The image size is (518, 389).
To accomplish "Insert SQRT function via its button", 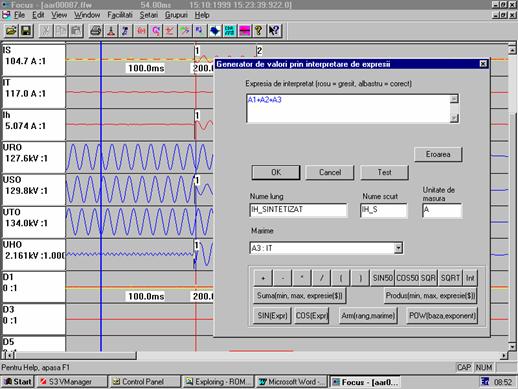I will tap(450, 278).
